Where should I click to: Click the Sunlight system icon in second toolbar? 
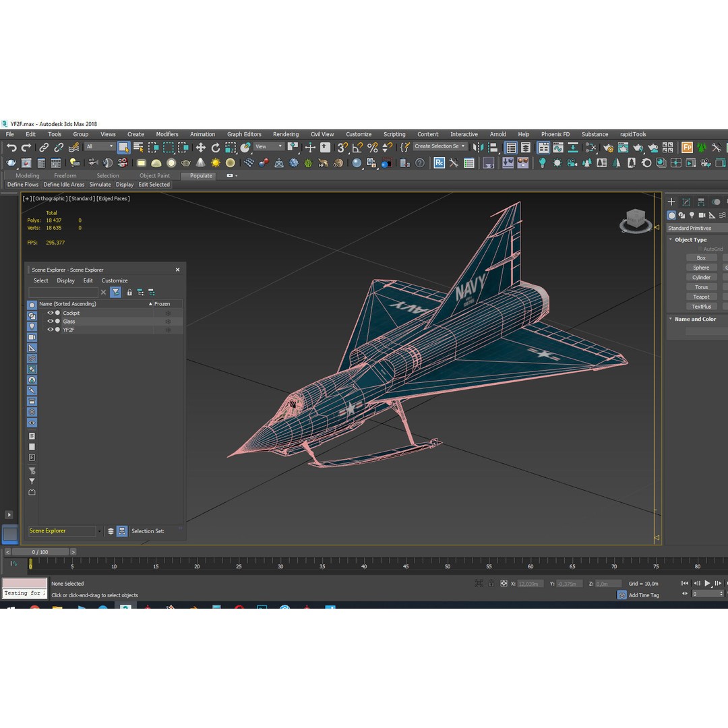click(216, 163)
